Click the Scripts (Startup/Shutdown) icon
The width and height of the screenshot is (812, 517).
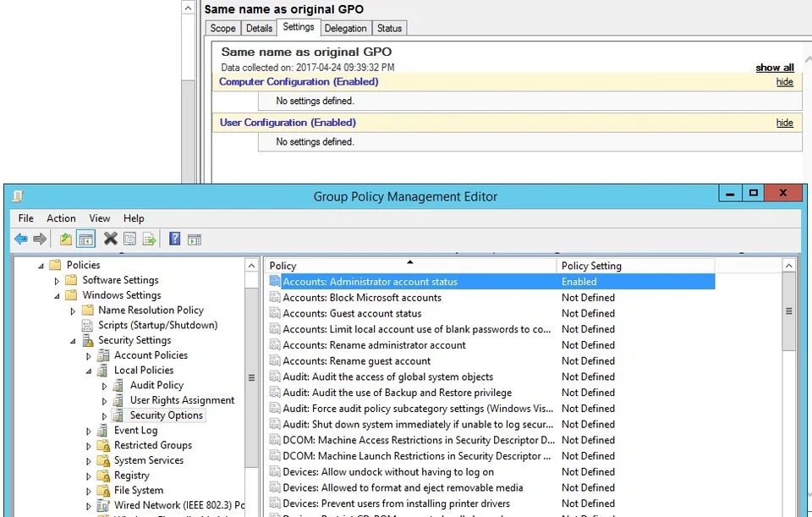(x=87, y=325)
